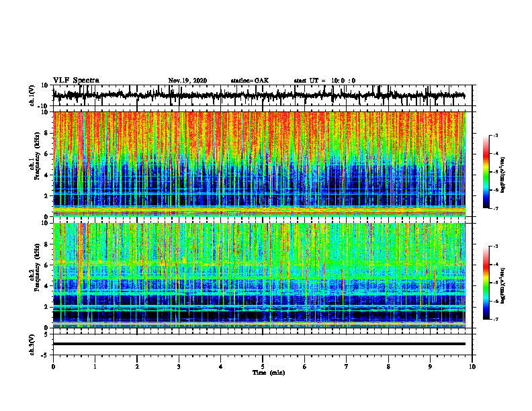Click the "4" kHz tick on ch.2 frequency axis
This screenshot has width=532, height=411.
coord(46,286)
